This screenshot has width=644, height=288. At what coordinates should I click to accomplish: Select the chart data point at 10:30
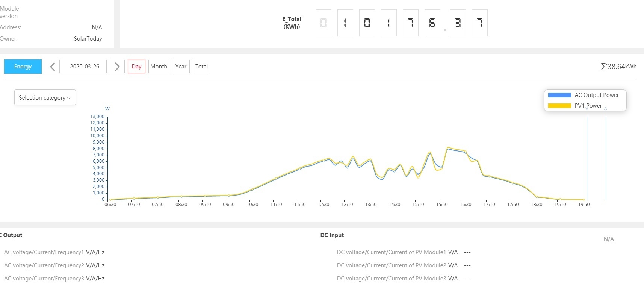coord(252,189)
